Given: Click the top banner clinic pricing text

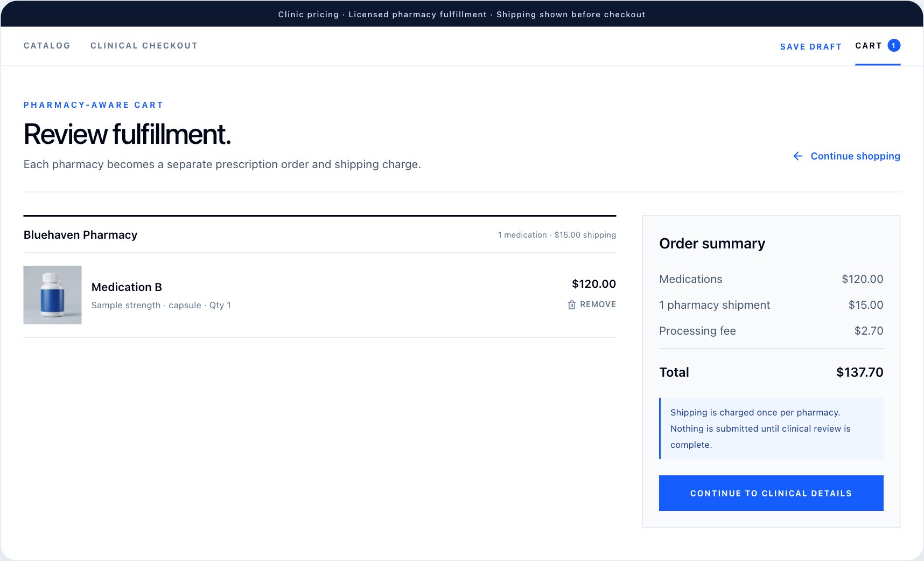Looking at the screenshot, I should pos(462,15).
